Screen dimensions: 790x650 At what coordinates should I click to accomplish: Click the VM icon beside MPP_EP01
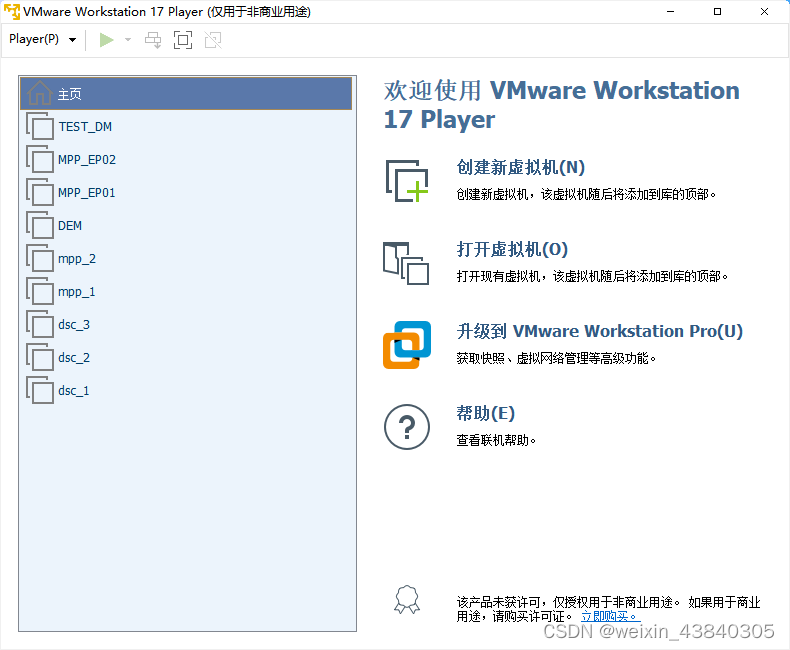[40, 192]
